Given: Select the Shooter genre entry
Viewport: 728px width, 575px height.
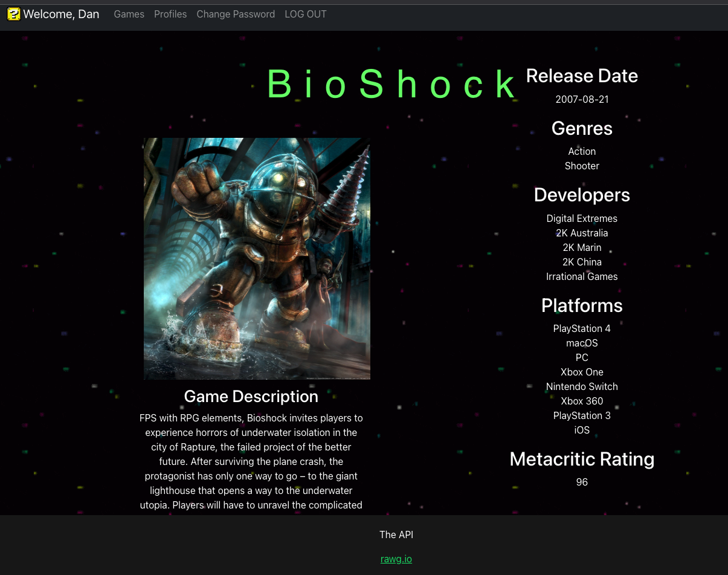Looking at the screenshot, I should click(582, 166).
